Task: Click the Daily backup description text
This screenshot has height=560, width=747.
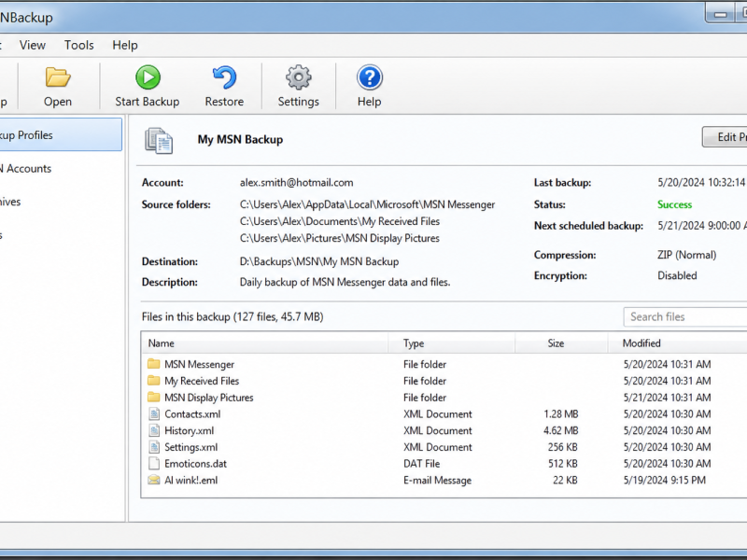Action: pos(345,282)
